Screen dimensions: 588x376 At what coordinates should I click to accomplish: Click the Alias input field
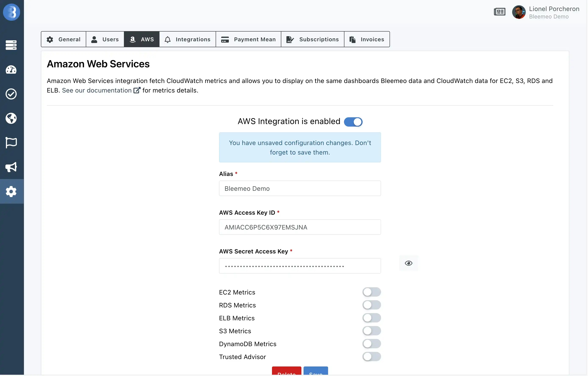300,188
